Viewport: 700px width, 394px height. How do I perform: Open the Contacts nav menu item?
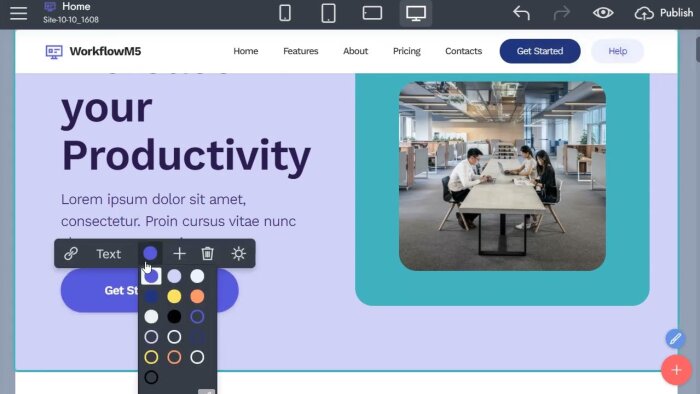point(463,51)
